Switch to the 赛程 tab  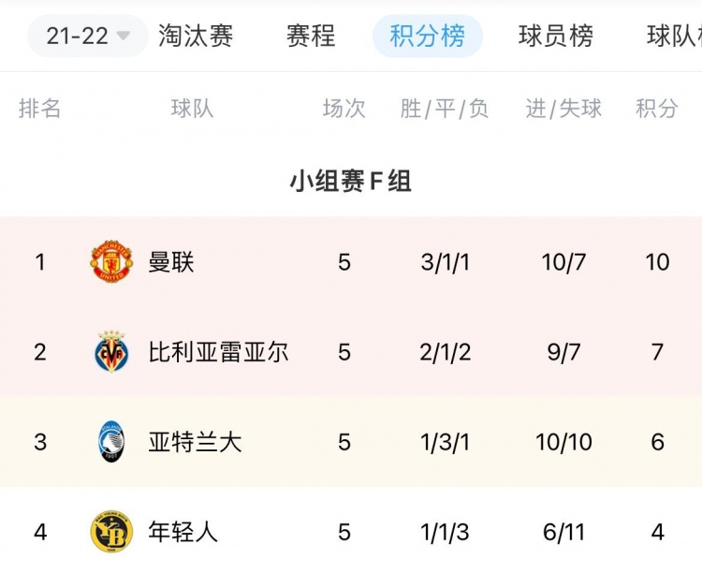pyautogui.click(x=311, y=36)
